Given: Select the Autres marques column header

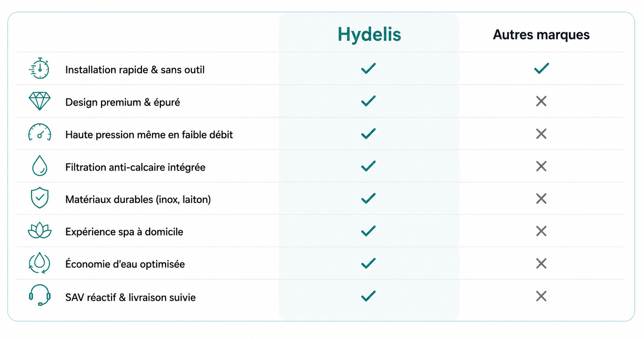Looking at the screenshot, I should pyautogui.click(x=541, y=35).
